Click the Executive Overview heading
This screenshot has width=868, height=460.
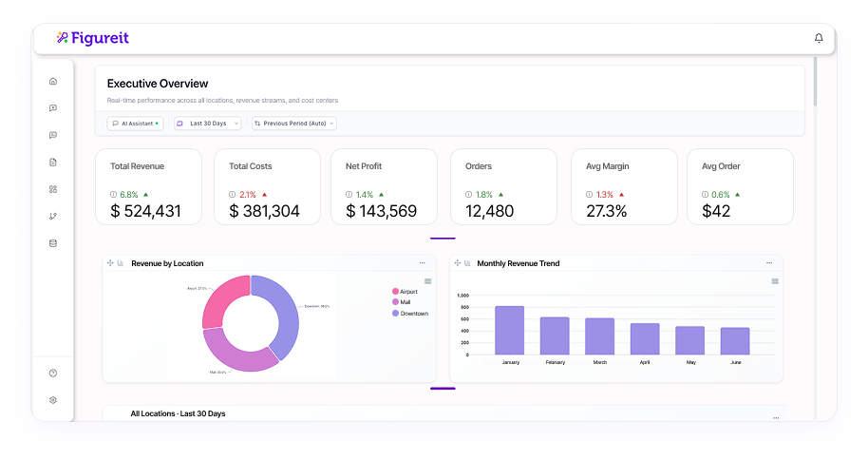click(158, 84)
